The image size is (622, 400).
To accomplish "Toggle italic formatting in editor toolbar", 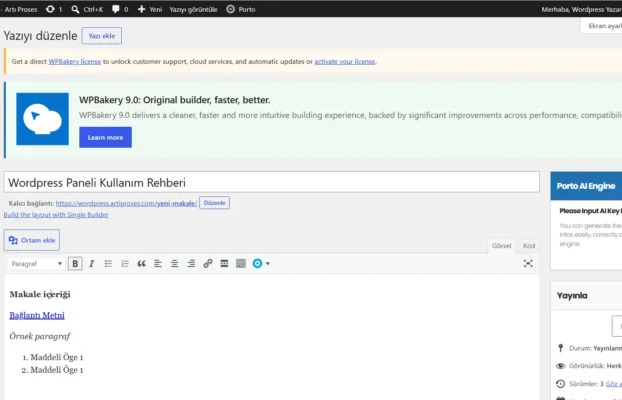I will (92, 263).
